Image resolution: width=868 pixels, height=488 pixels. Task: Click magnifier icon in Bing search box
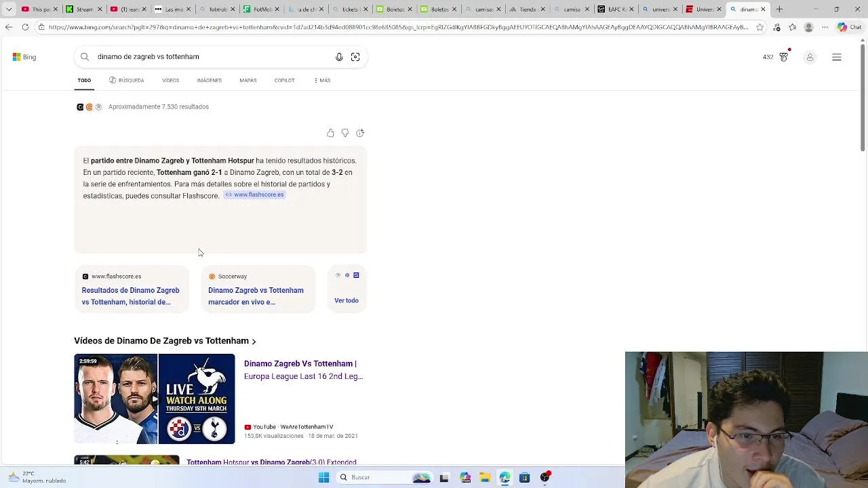pyautogui.click(x=85, y=57)
